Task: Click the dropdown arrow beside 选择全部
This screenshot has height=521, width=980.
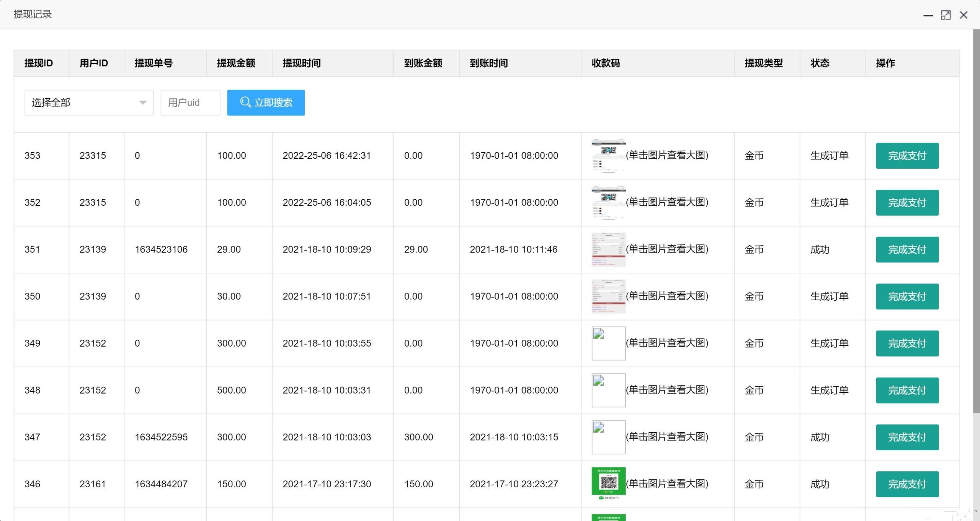Action: point(142,102)
